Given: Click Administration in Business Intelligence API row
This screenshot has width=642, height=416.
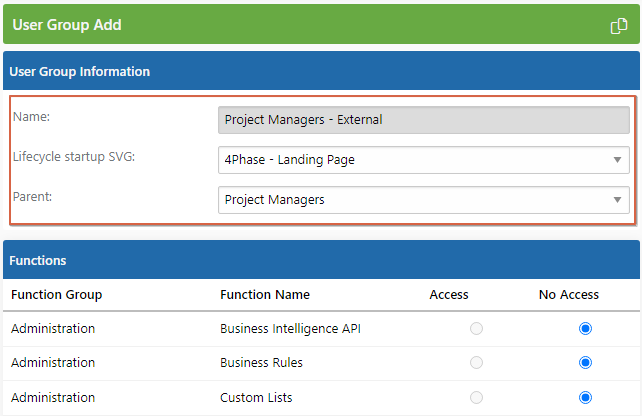Looking at the screenshot, I should pos(53,329).
